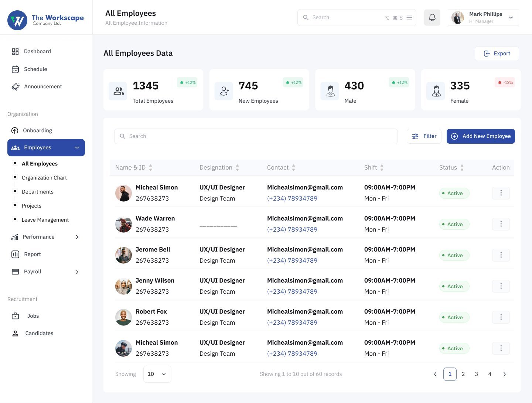Open action menu for Robert Fox row
This screenshot has width=532, height=403.
click(501, 317)
